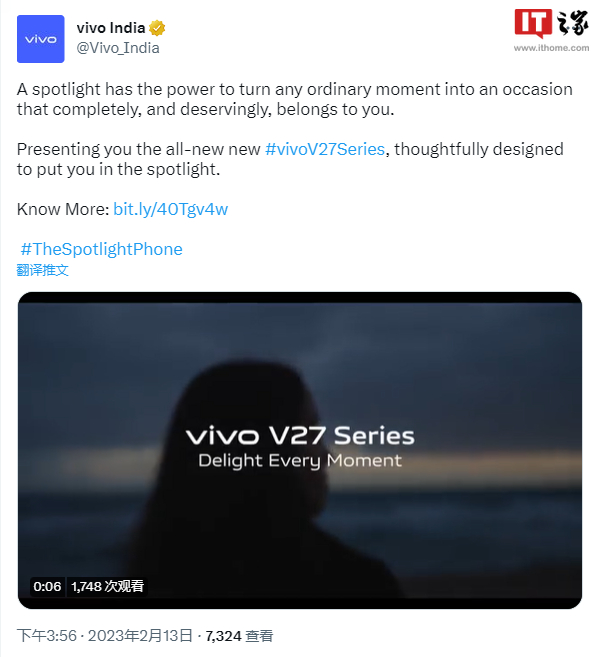598x657 pixels.
Task: Click the 0:06 video duration badge
Action: point(47,587)
